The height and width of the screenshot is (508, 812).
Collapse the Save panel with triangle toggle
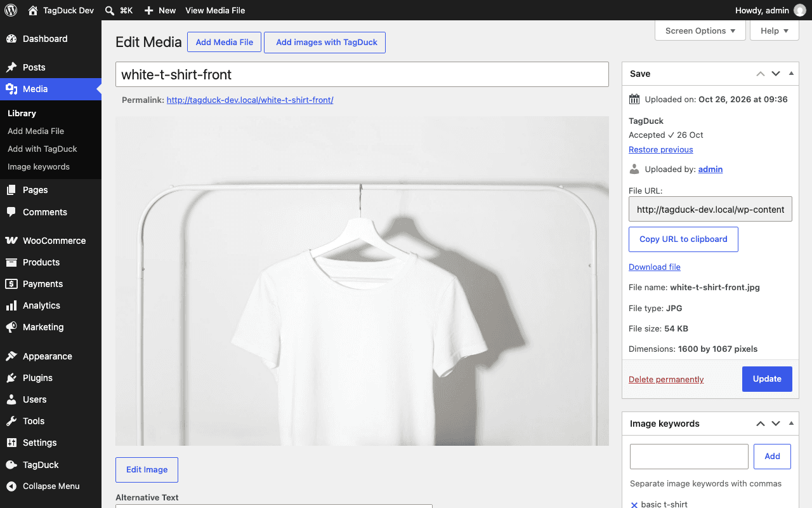coord(791,74)
